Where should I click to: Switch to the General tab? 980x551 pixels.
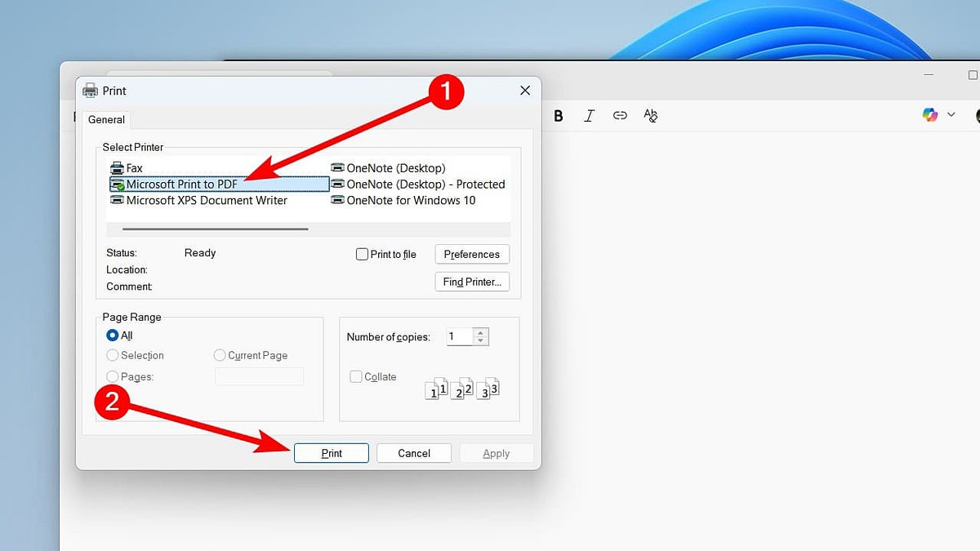click(x=106, y=119)
